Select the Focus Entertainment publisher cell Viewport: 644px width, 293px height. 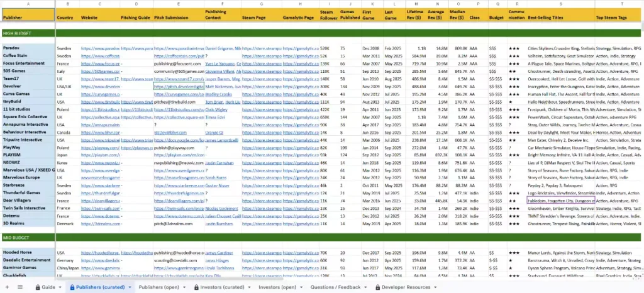(x=28, y=64)
